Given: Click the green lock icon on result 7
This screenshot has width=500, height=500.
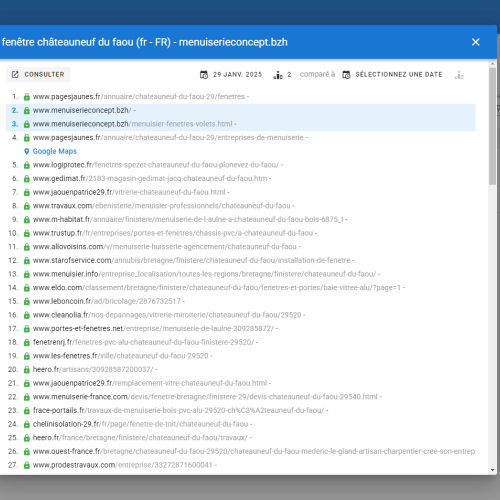Looking at the screenshot, I should (x=27, y=193).
